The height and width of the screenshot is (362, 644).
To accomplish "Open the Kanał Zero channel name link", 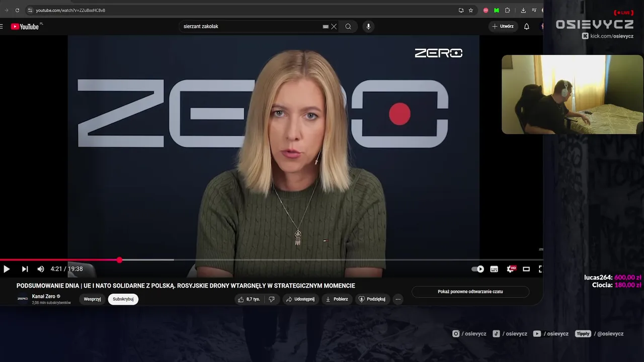I will 44,296.
